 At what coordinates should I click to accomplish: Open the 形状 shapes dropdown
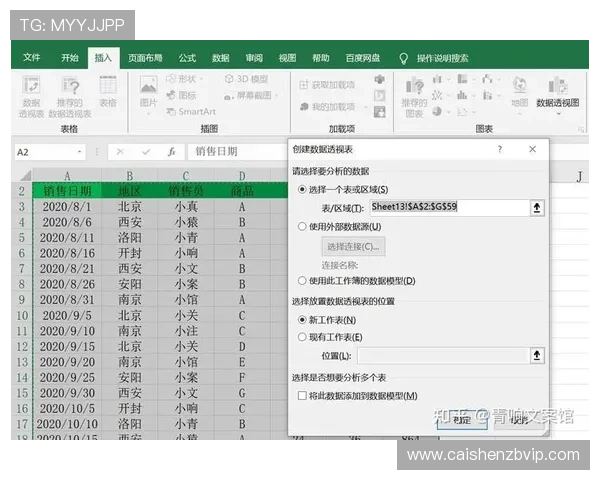click(x=184, y=79)
